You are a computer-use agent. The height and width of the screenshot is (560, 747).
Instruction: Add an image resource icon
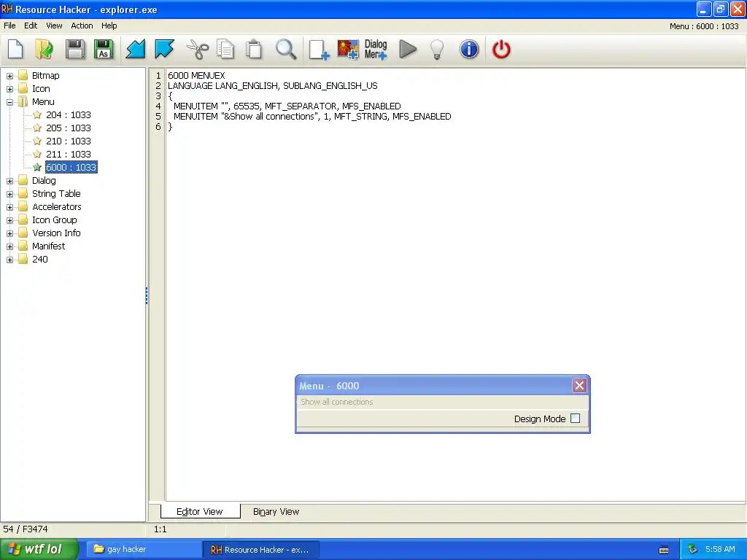pyautogui.click(x=348, y=50)
